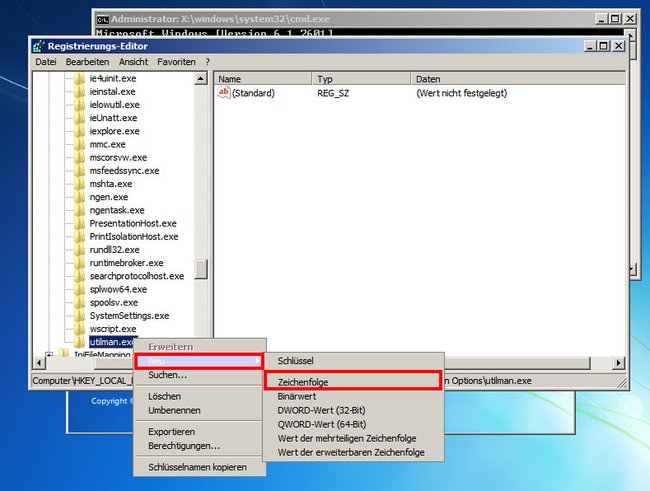Click the cmd.exe window title icon
This screenshot has width=650, height=491.
click(102, 19)
